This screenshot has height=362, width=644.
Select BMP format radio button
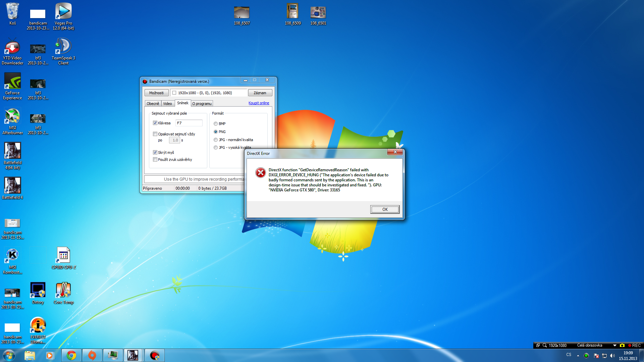tap(216, 124)
